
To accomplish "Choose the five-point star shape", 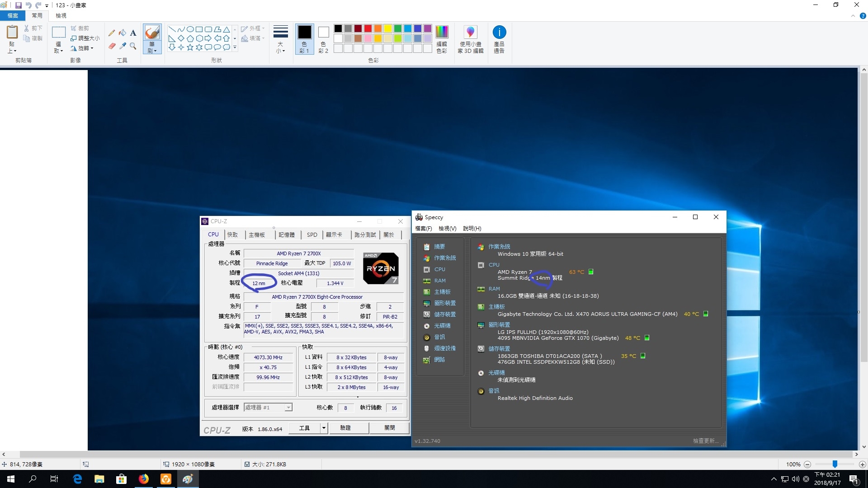I will [x=190, y=47].
